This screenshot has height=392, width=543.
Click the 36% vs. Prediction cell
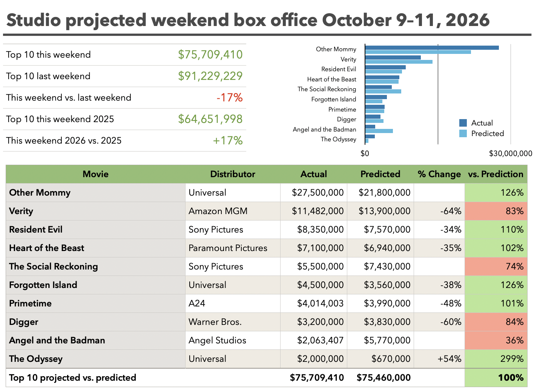(496, 340)
